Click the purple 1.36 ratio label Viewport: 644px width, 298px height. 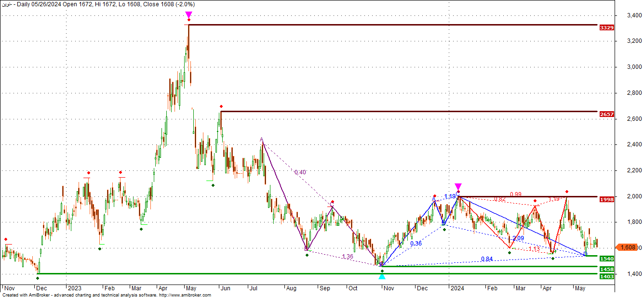pos(347,257)
